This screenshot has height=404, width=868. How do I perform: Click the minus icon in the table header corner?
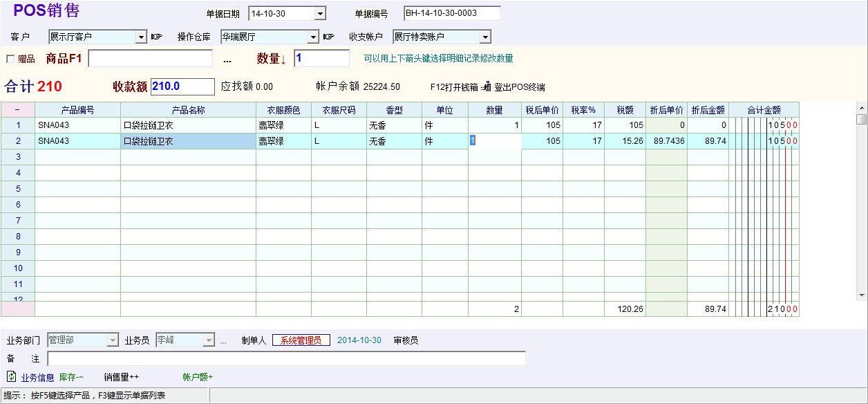(17, 110)
